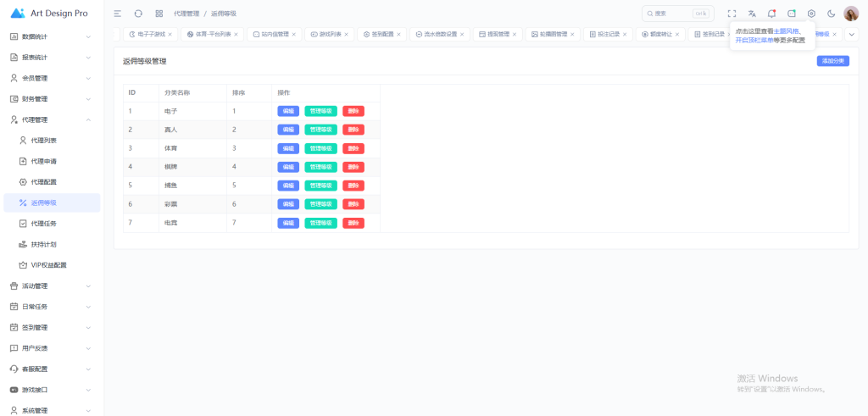
Task: Switch to 体育-平台列表 tab
Action: click(213, 34)
